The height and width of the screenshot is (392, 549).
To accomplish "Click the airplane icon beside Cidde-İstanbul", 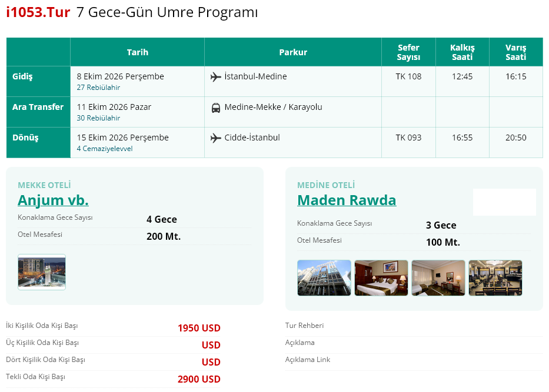I will (216, 138).
